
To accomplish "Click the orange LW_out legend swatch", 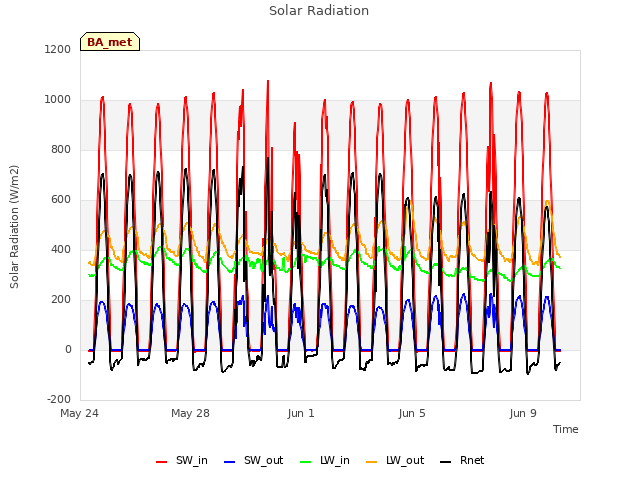I will pos(371,462).
